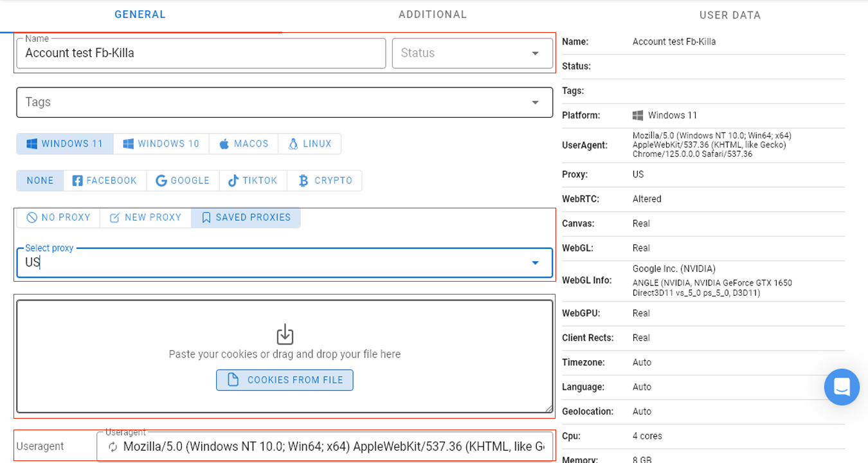This screenshot has height=463, width=868.
Task: Select the TikTok profile type
Action: point(253,181)
